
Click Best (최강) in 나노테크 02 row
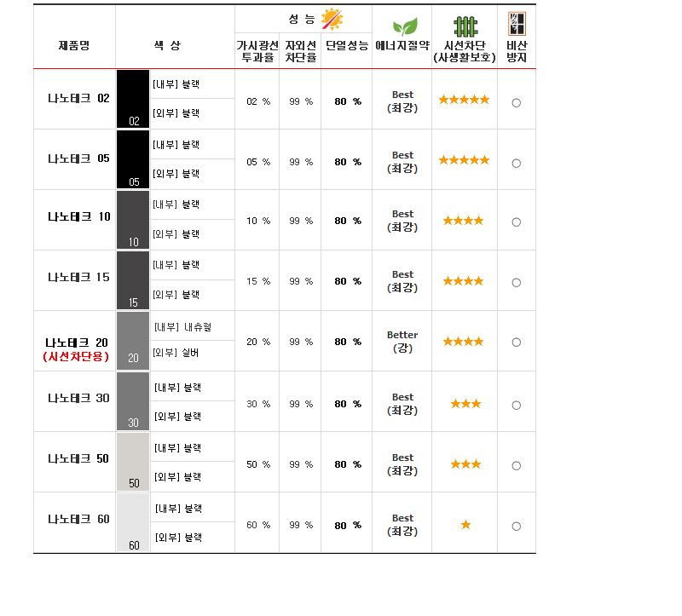[402, 101]
